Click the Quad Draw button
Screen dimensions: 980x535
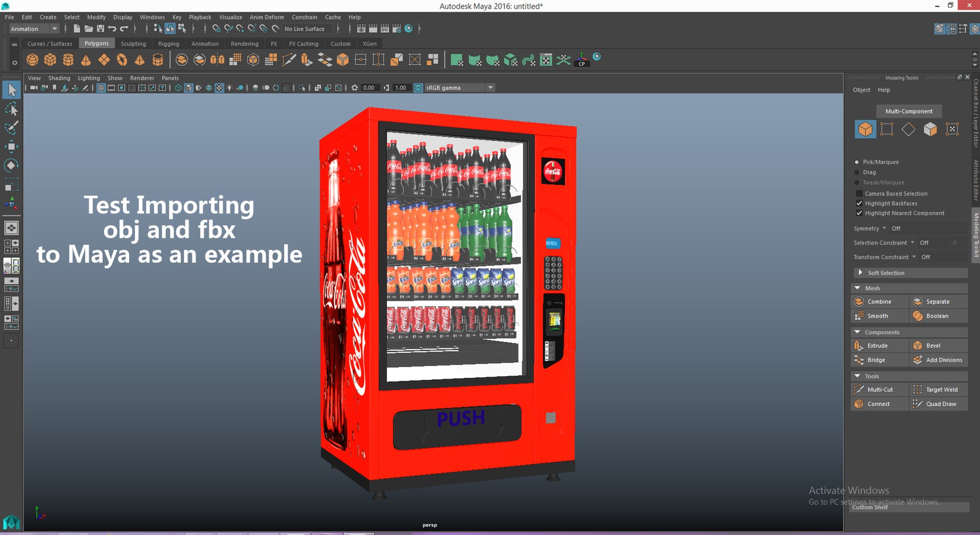938,404
